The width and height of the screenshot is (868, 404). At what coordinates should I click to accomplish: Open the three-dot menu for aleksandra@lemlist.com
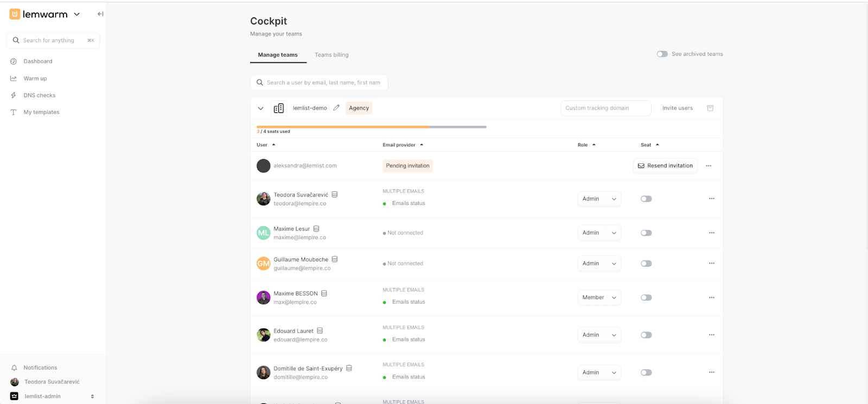tap(709, 166)
